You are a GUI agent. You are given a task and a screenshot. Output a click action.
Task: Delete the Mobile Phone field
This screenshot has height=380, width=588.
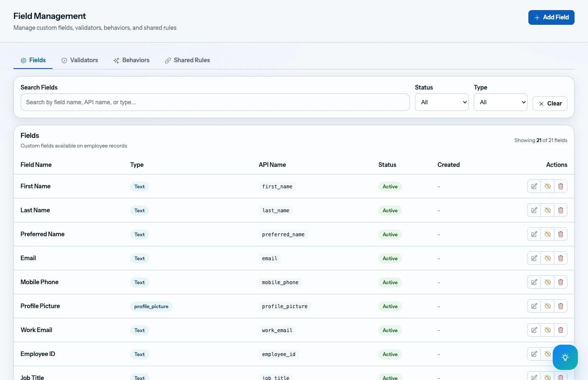(561, 282)
